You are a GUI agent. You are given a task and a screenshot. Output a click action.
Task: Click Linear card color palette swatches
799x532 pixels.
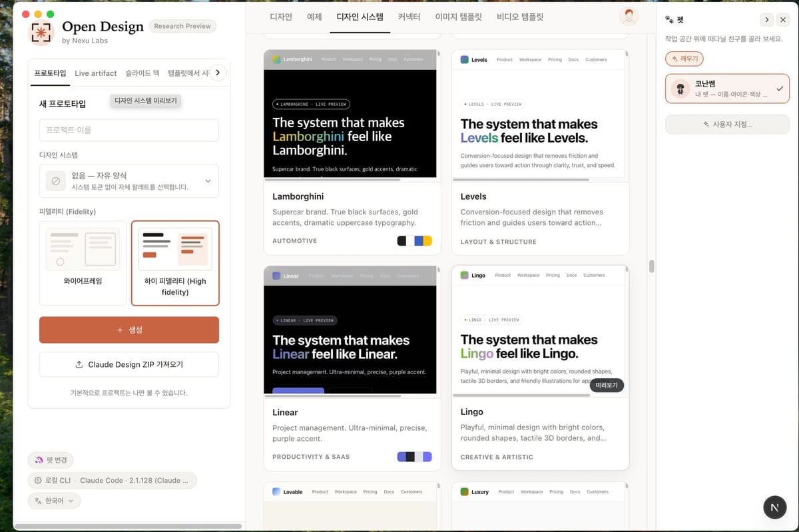[x=415, y=457]
